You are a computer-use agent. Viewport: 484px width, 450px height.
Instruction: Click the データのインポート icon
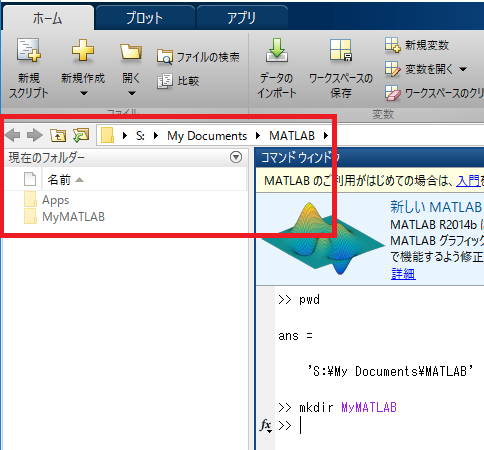(277, 50)
